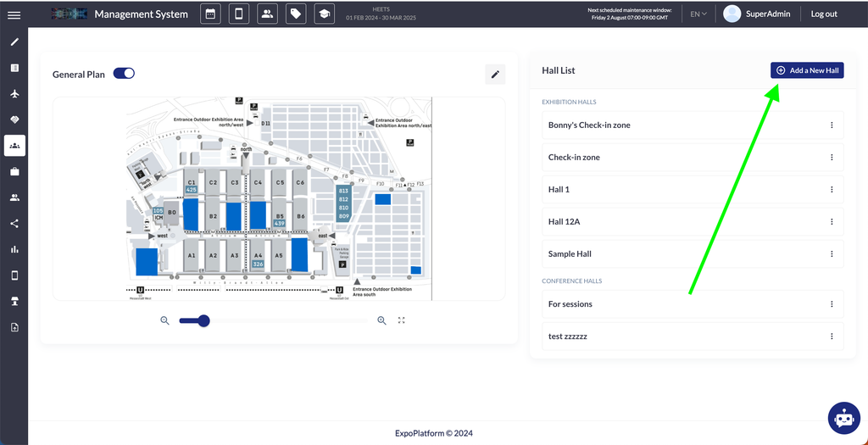Open the chatbot robot assistant

843,418
